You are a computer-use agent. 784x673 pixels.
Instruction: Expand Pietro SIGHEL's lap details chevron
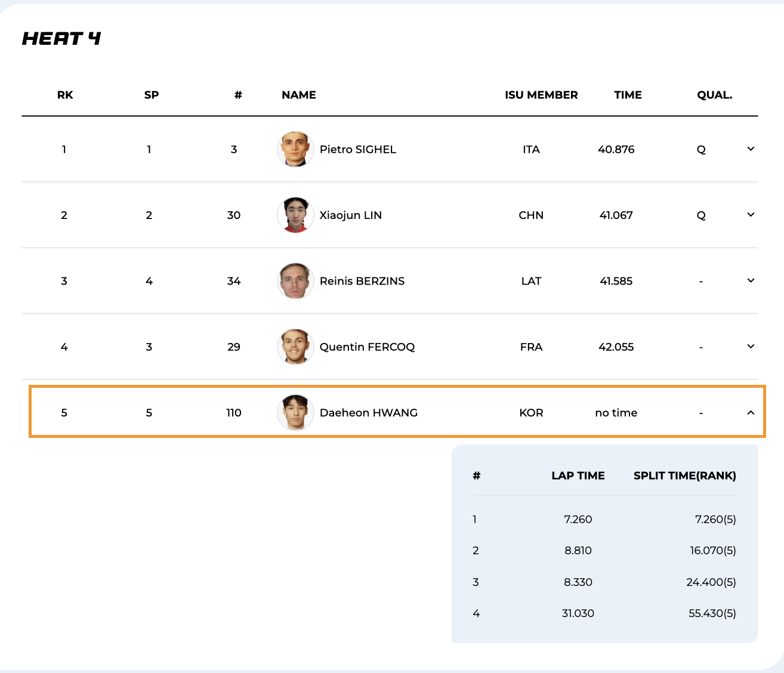(751, 149)
